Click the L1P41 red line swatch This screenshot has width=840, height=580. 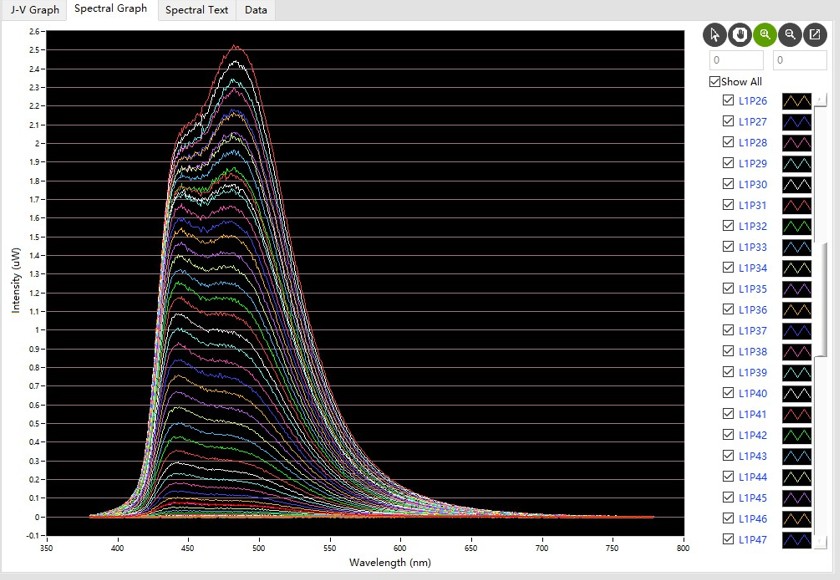click(x=797, y=414)
